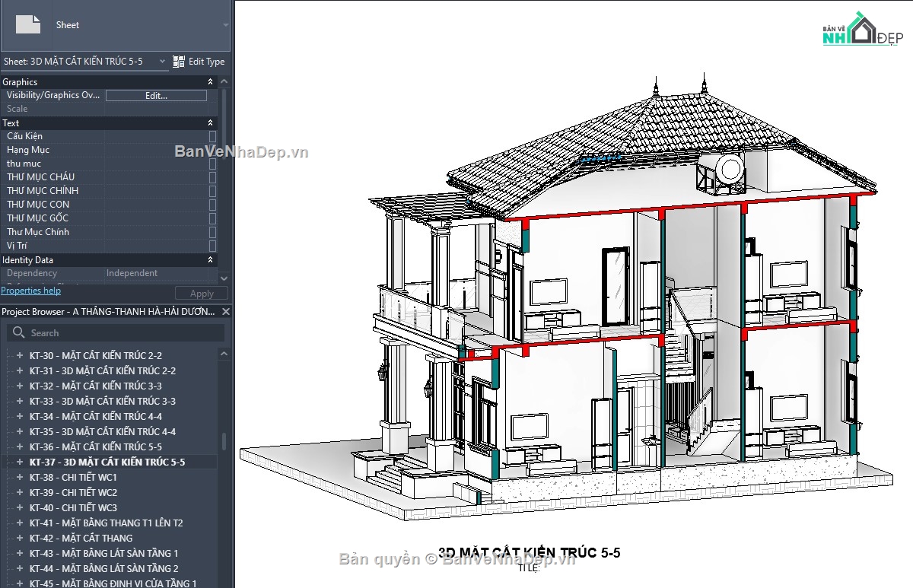This screenshot has width=913, height=588.
Task: Select KT-33 - 3D MẶT CẮT KIẾN TRÚC 3-3
Action: click(103, 401)
